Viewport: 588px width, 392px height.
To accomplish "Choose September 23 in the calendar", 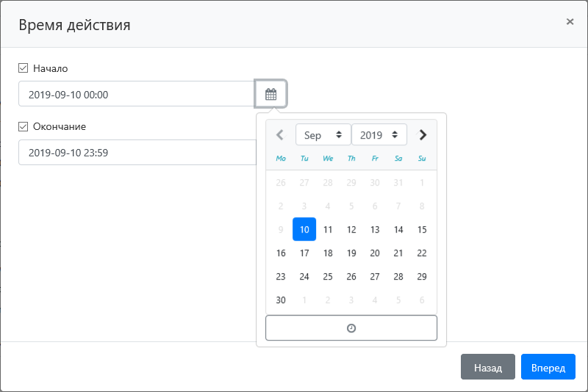I will coord(281,277).
